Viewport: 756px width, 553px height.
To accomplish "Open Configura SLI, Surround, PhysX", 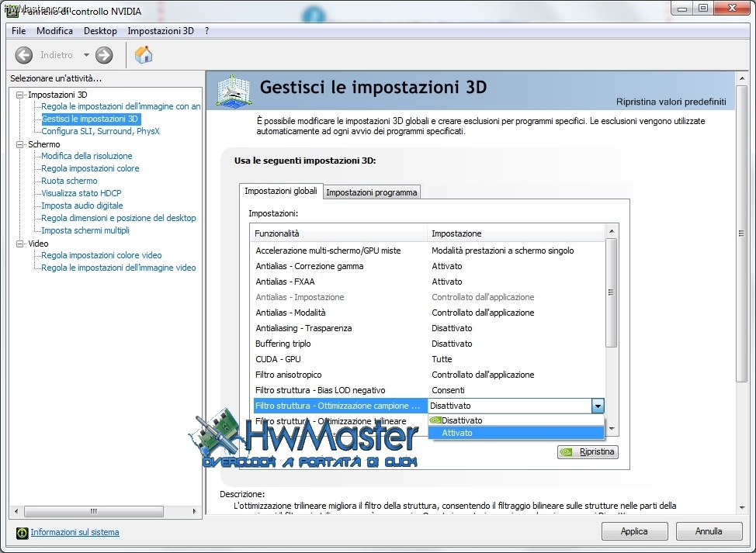I will 100,131.
